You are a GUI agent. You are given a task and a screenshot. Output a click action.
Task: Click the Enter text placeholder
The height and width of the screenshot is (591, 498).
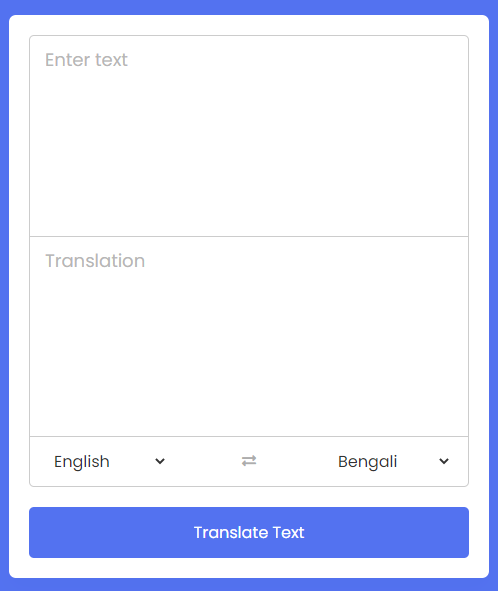click(x=86, y=60)
